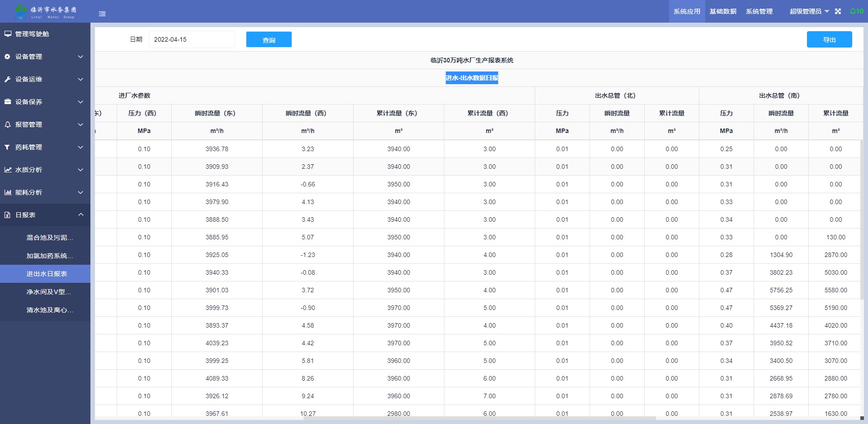
Task: Click the cell value 3936.78
Action: pyautogui.click(x=217, y=149)
